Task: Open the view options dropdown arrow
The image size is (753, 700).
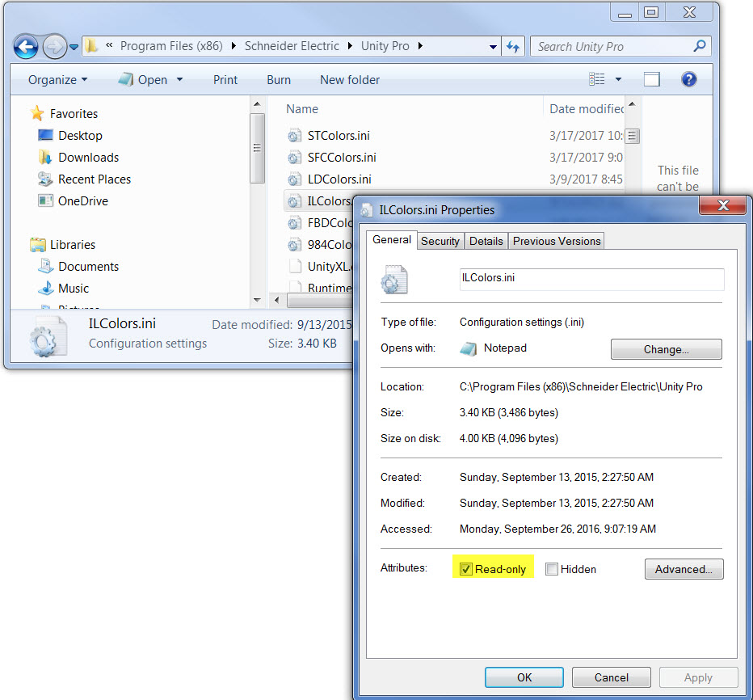Action: point(619,79)
